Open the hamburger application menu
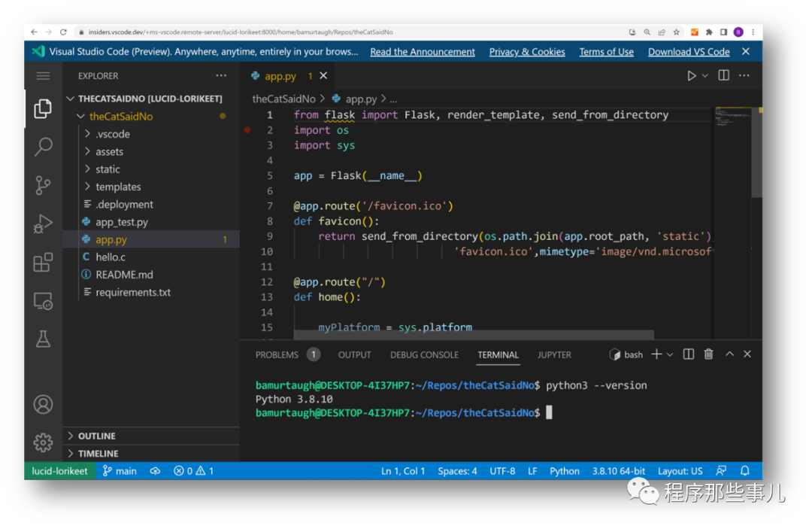The image size is (812, 529). (43, 76)
